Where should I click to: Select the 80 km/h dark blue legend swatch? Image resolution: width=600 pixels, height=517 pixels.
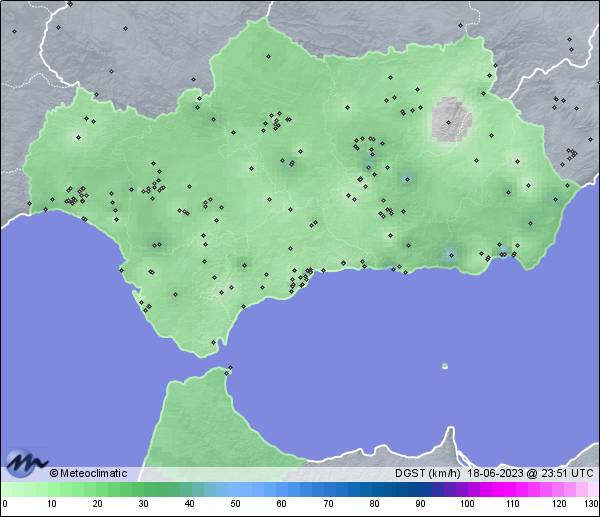coord(373,489)
